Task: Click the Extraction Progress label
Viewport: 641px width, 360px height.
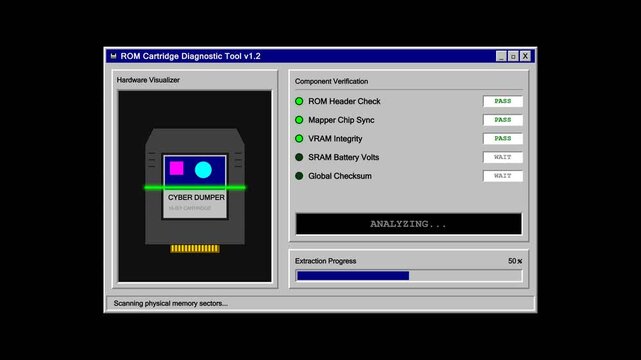Action: coord(325,261)
